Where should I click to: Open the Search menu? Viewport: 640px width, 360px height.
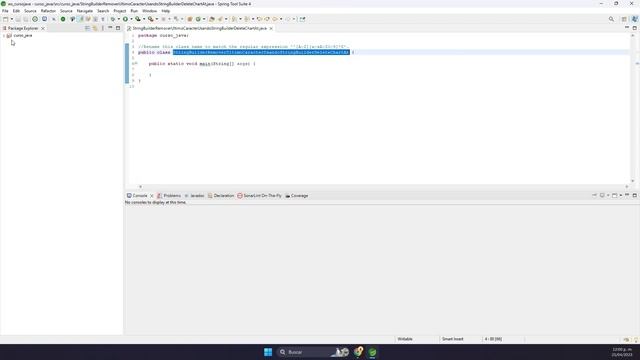tap(103, 11)
